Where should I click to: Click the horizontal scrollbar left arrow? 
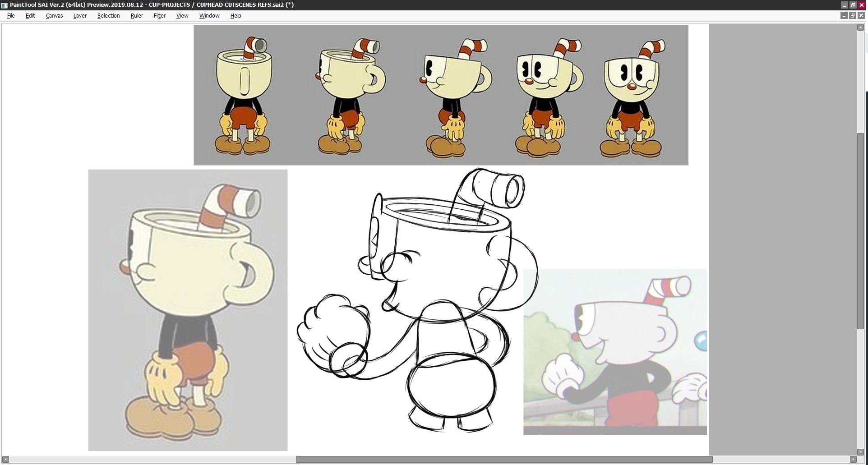5,460
